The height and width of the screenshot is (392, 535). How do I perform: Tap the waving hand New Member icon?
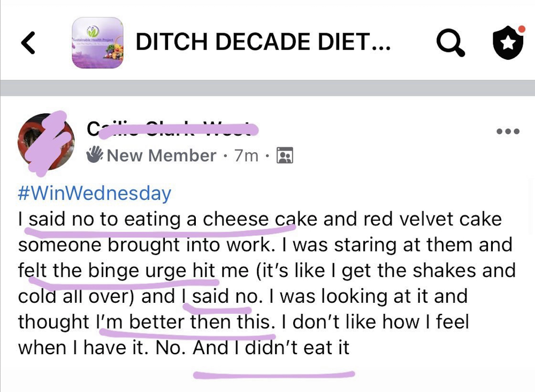[x=95, y=155]
